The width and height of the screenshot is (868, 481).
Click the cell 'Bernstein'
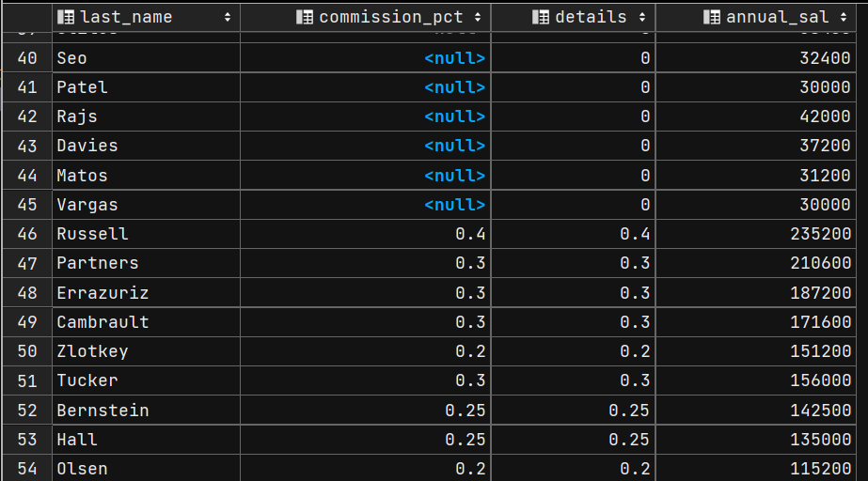pyautogui.click(x=146, y=411)
